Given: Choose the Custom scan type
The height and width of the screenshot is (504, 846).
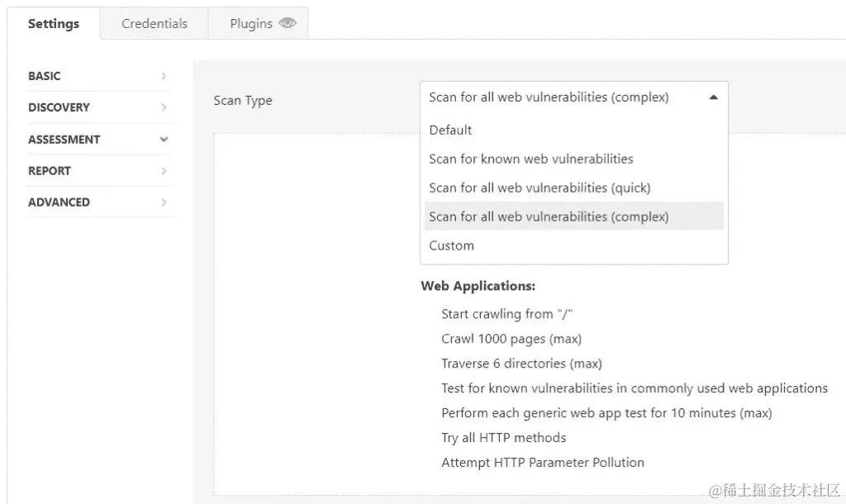Looking at the screenshot, I should pos(451,245).
